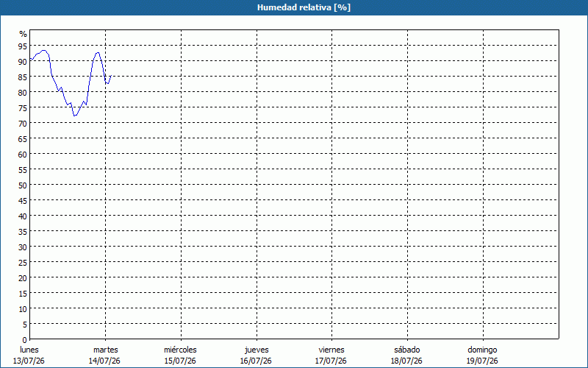Click the 'Humedad relativa [%]' chart title
The height and width of the screenshot is (368, 588).
point(304,7)
